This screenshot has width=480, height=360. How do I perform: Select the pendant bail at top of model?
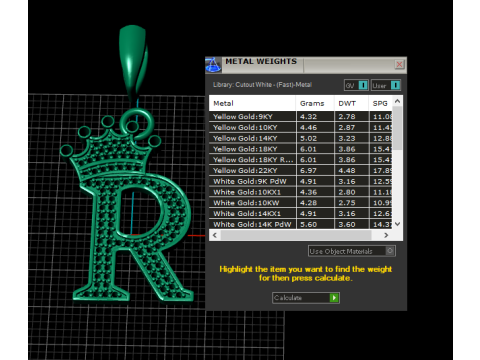[x=133, y=62]
